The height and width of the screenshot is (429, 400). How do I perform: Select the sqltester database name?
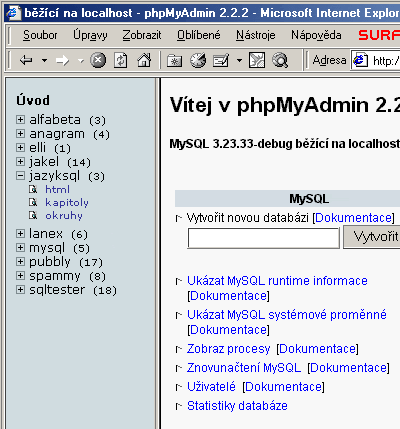(x=57, y=289)
